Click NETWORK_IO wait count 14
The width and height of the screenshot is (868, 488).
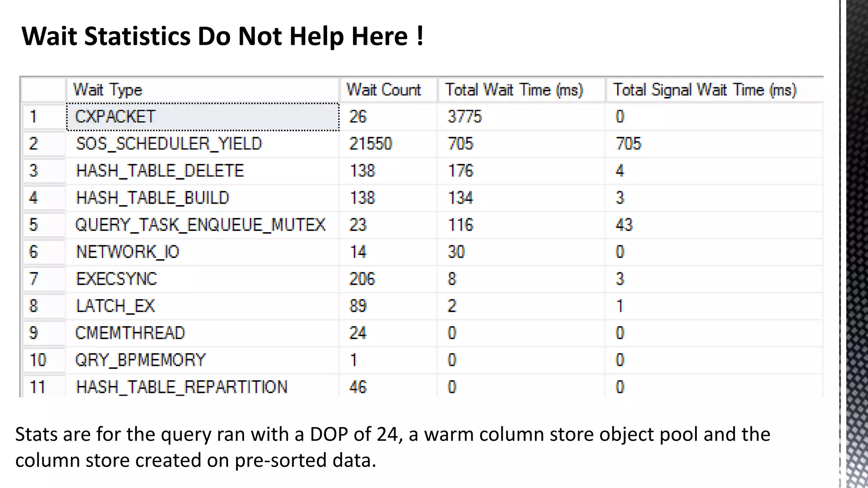click(x=358, y=252)
